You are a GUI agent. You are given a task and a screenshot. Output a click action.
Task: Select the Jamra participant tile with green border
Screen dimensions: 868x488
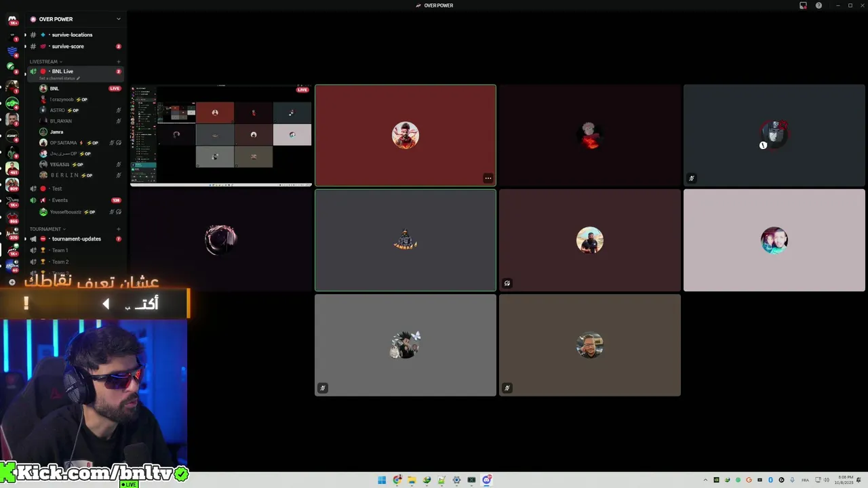point(406,240)
